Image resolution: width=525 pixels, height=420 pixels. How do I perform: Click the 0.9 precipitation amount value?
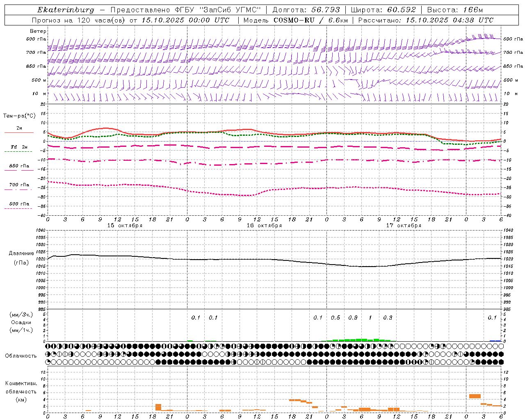click(353, 318)
